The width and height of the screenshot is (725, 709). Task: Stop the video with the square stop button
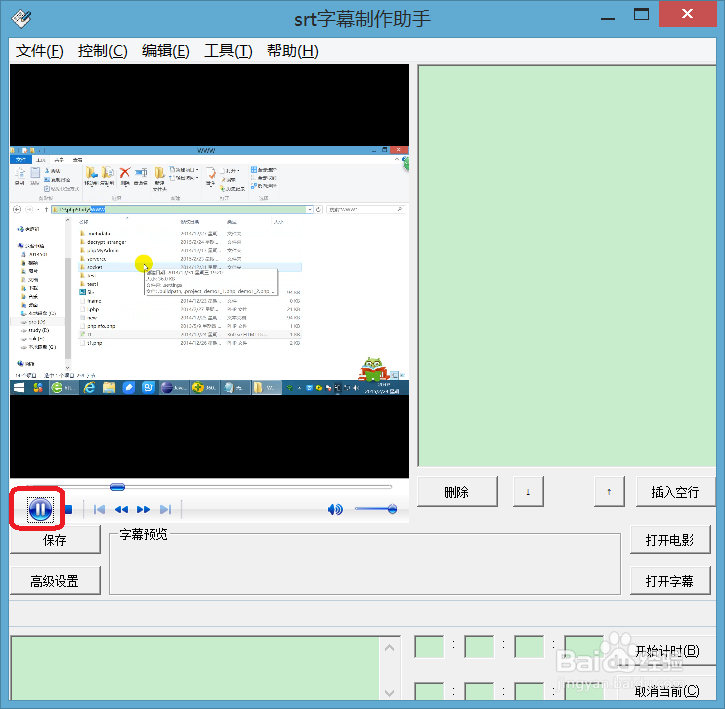tap(69, 509)
